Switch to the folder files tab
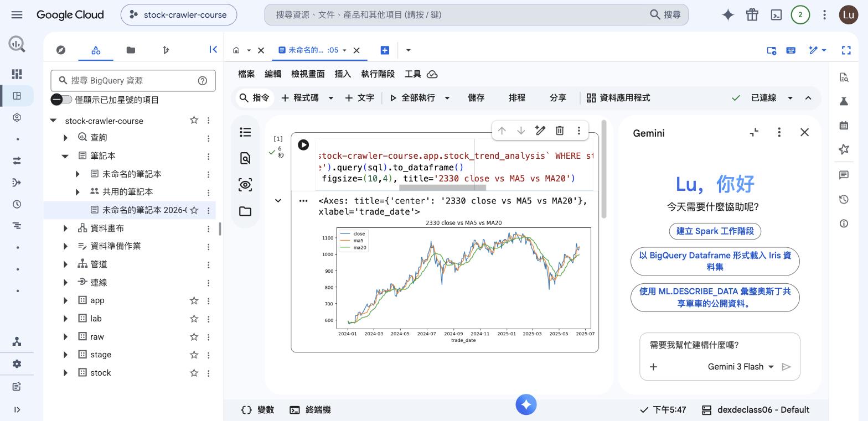The height and width of the screenshot is (421, 868). click(x=131, y=50)
